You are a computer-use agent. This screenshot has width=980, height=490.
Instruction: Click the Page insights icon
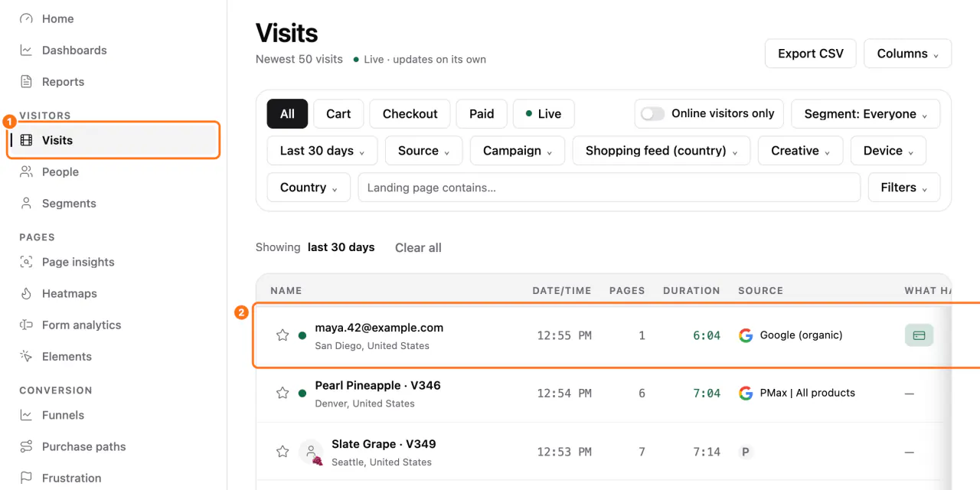pos(26,262)
